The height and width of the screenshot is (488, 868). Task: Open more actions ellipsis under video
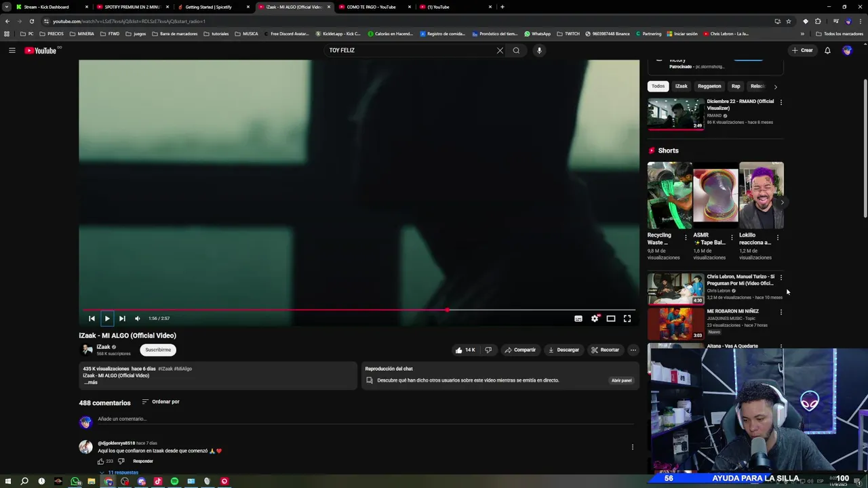pos(633,350)
